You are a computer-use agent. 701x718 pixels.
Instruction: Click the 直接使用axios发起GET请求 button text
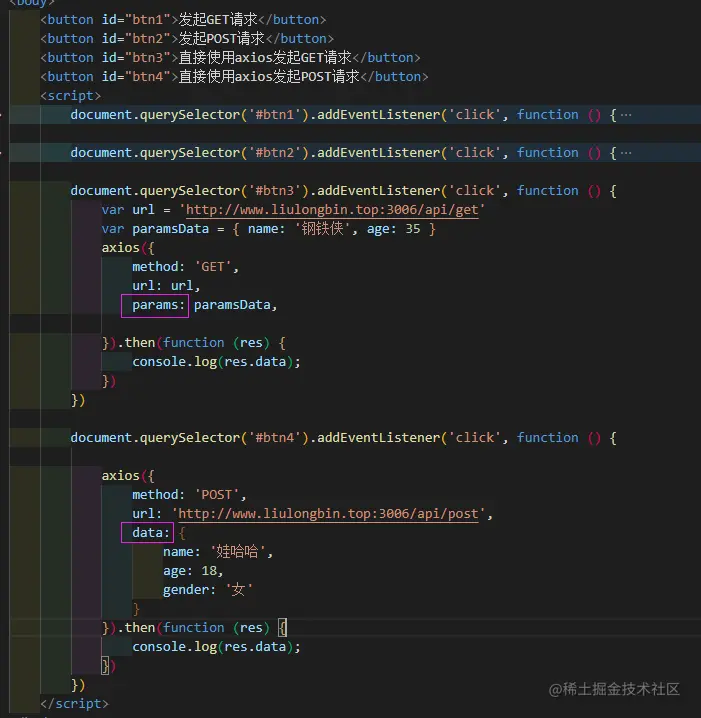pyautogui.click(x=265, y=58)
